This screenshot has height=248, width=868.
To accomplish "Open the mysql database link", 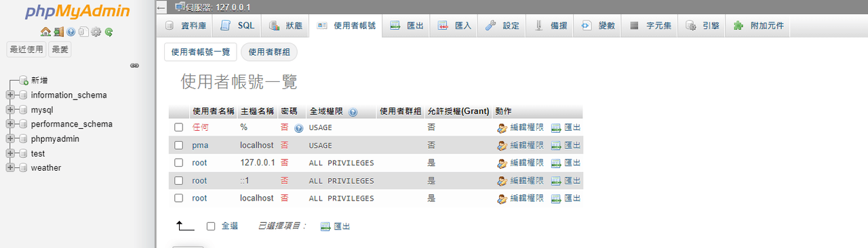I will 42,109.
